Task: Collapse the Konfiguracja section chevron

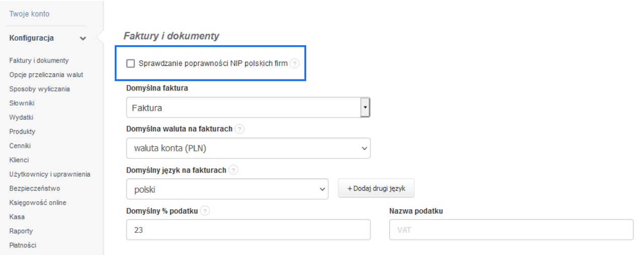Action: [x=83, y=38]
